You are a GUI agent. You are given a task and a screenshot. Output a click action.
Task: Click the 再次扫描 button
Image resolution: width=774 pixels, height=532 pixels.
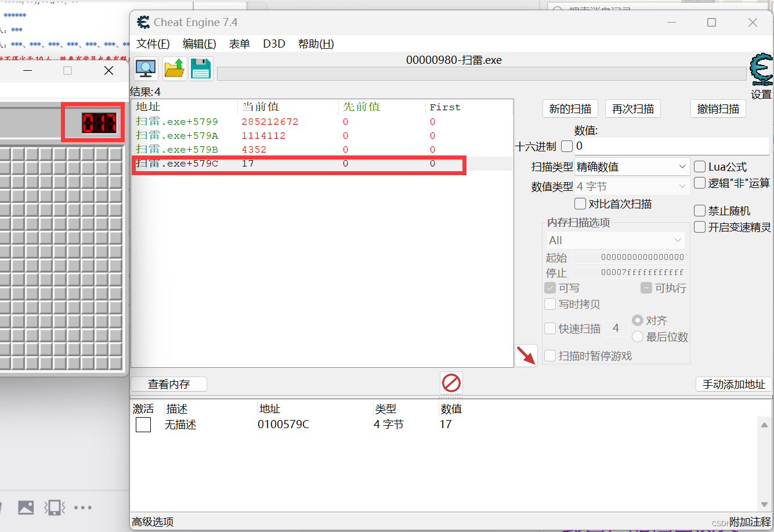click(633, 108)
